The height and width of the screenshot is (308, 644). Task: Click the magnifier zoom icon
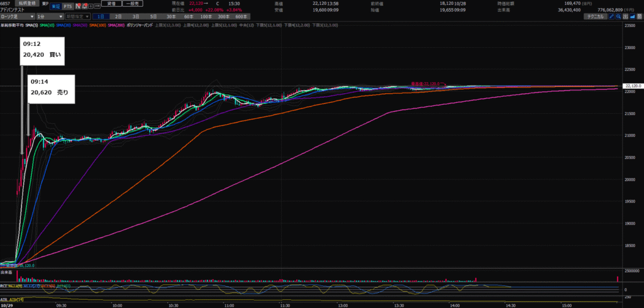click(x=618, y=16)
